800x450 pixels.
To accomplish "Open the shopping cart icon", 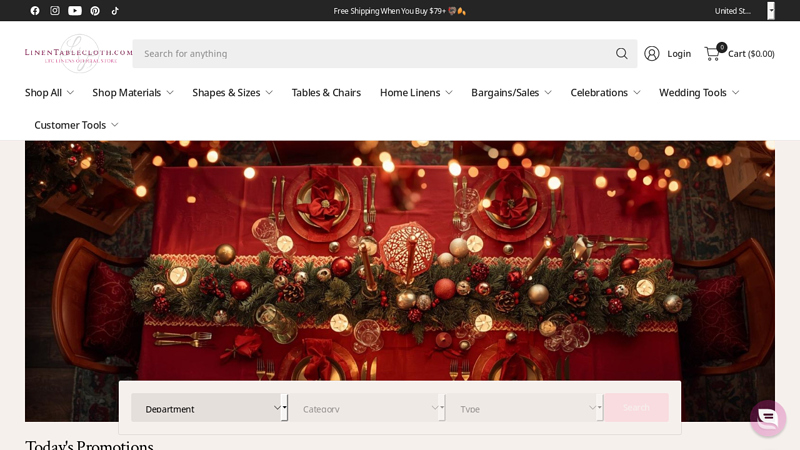I will (x=712, y=54).
